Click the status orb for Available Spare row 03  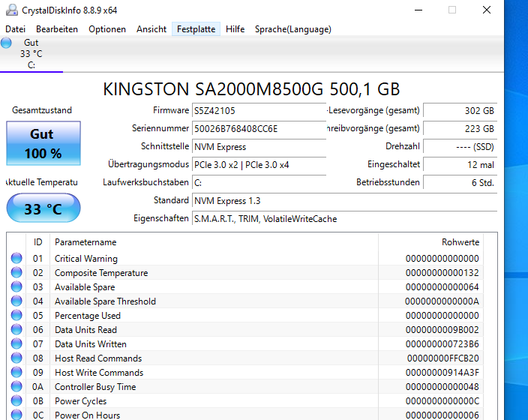[16, 287]
